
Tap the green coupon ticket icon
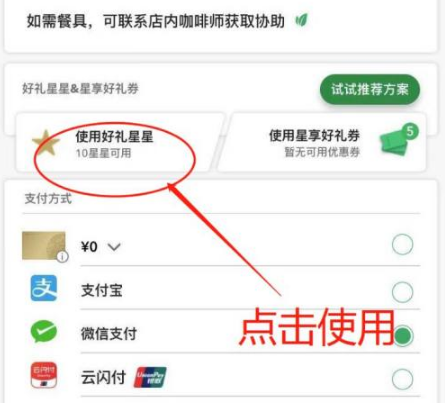[x=395, y=144]
